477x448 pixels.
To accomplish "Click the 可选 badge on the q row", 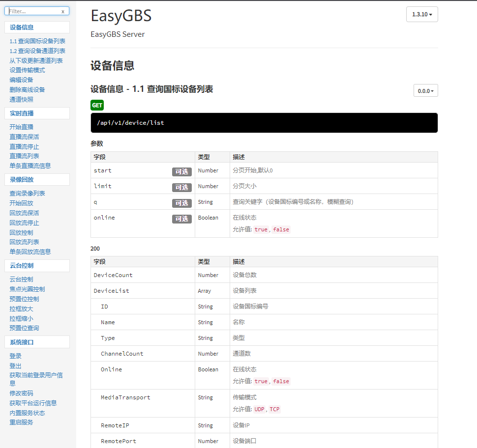I will (182, 203).
